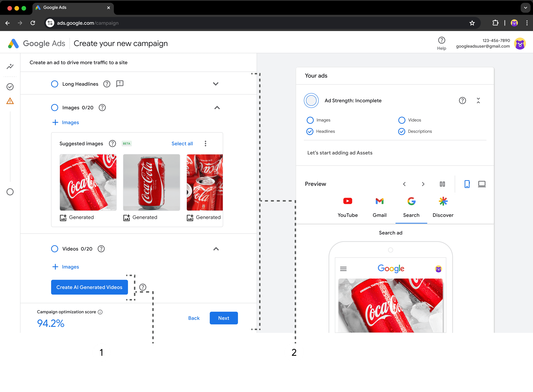This screenshot has height=392, width=533.
Task: Click Select all suggested images link
Action: click(182, 144)
